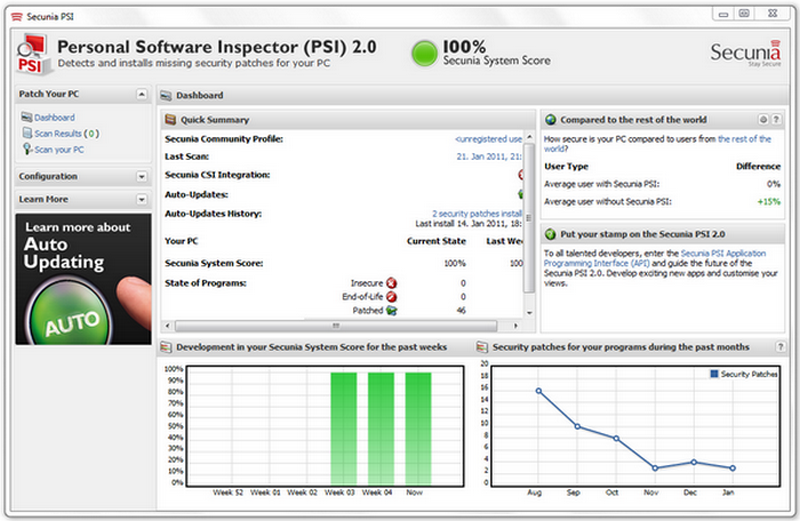Image resolution: width=800 pixels, height=521 pixels.
Task: Click the Dec data point on chart
Action: point(694,462)
